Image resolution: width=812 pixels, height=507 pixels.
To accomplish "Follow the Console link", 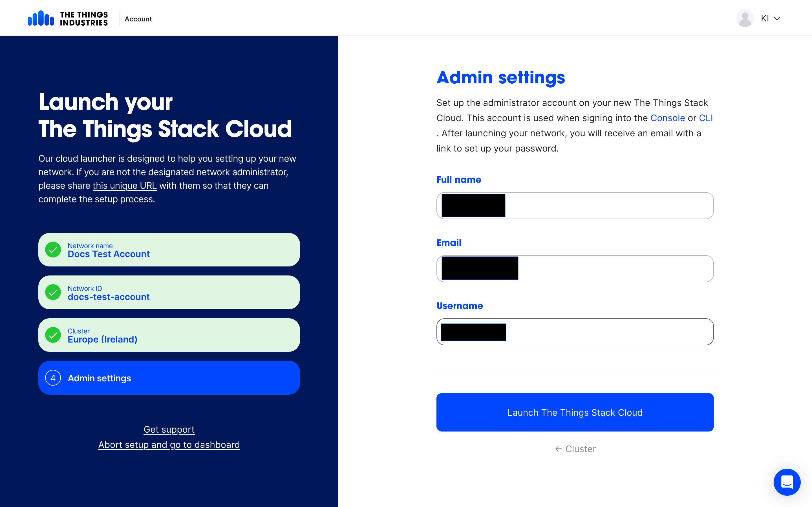I will tap(667, 118).
